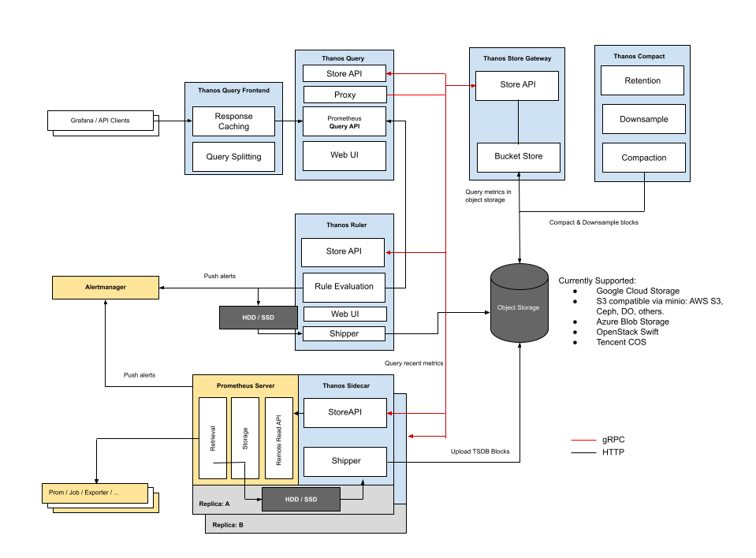Click Push alerts label near Thanos Ruler
This screenshot has width=756, height=558.
pos(219,276)
